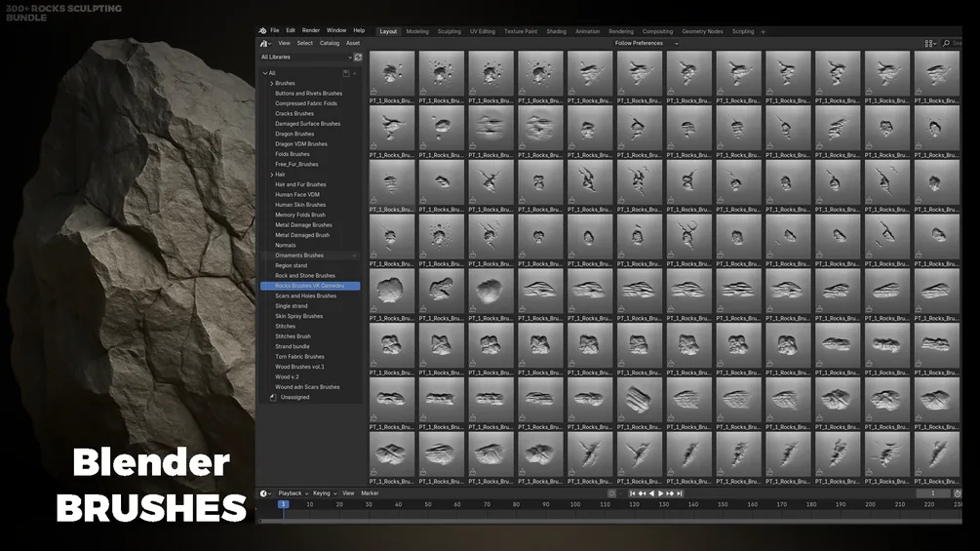Save the asset catalogs with disk icon
The width and height of the screenshot is (980, 551).
pyautogui.click(x=346, y=73)
